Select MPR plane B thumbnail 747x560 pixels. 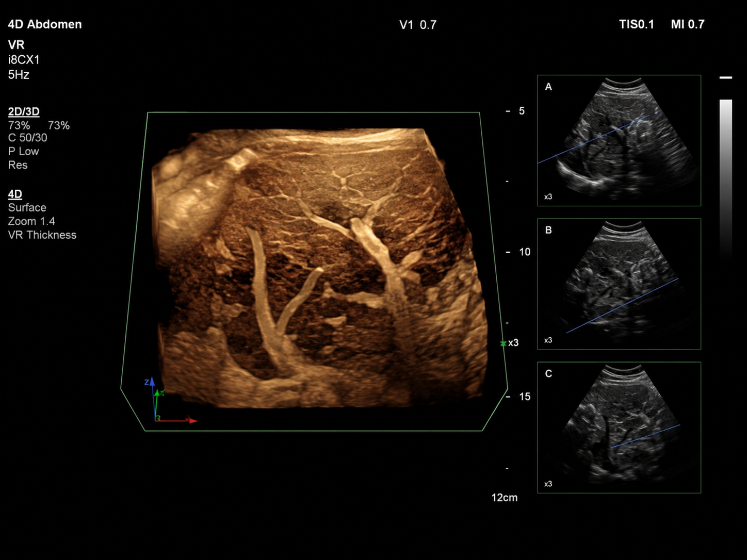coord(619,284)
